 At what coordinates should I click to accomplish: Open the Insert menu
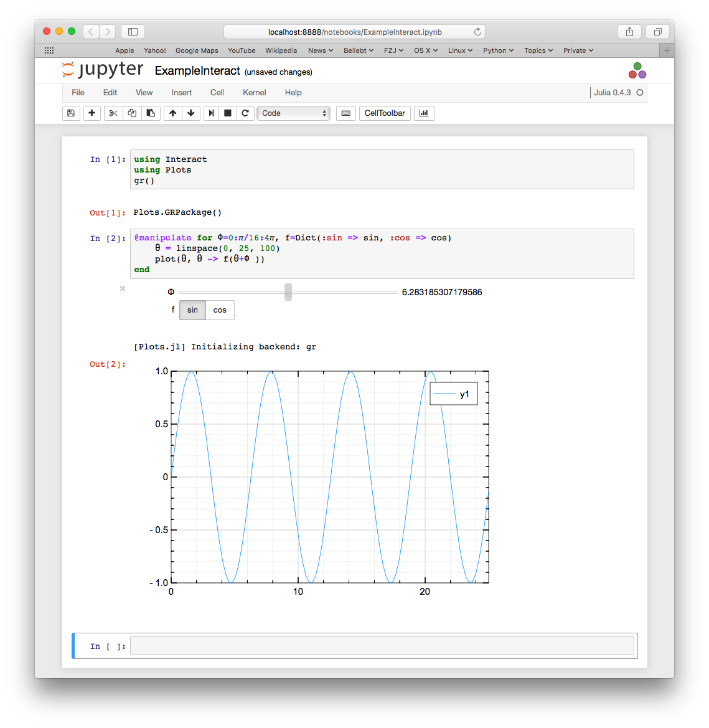click(x=181, y=92)
